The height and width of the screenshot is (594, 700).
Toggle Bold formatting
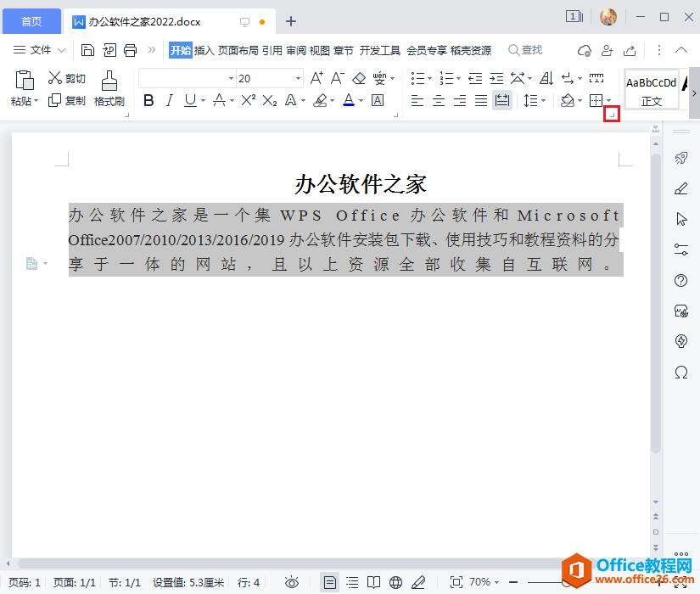tap(148, 100)
